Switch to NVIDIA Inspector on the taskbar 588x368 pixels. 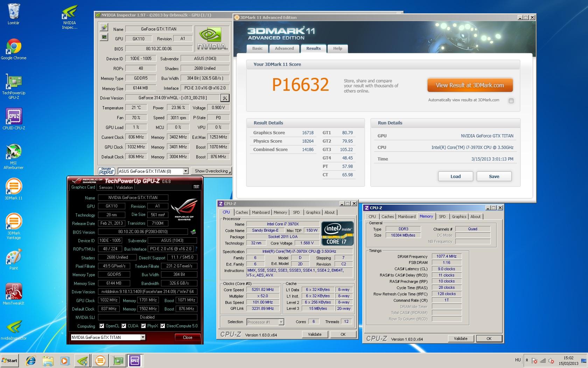[83, 360]
